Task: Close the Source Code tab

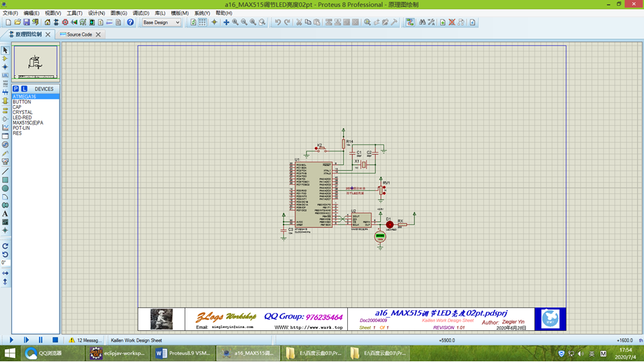Action: (x=98, y=35)
